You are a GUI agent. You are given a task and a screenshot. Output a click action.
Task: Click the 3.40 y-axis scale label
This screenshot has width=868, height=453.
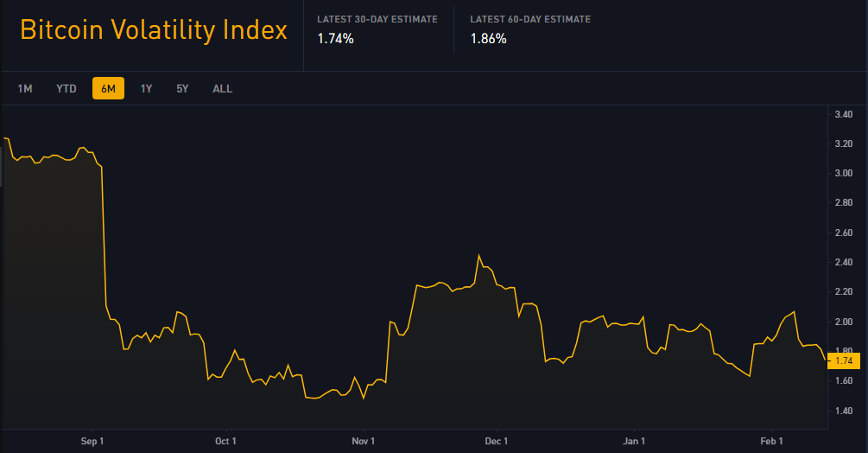[x=844, y=115]
